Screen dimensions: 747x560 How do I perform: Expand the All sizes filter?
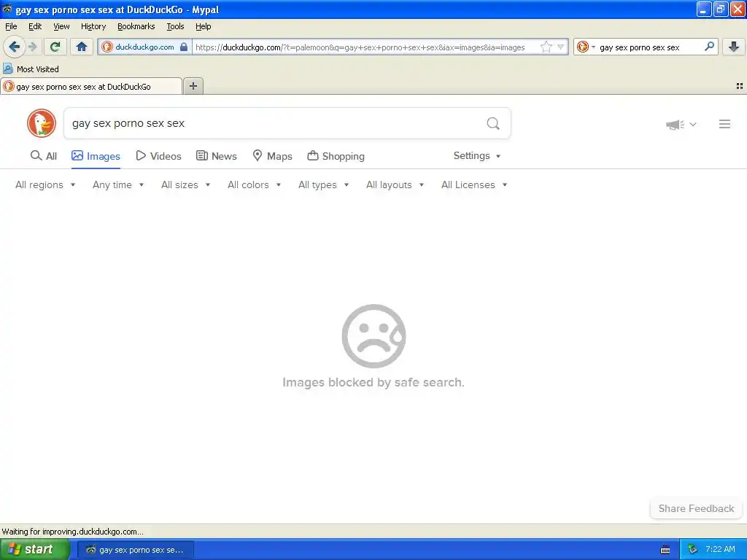186,184
